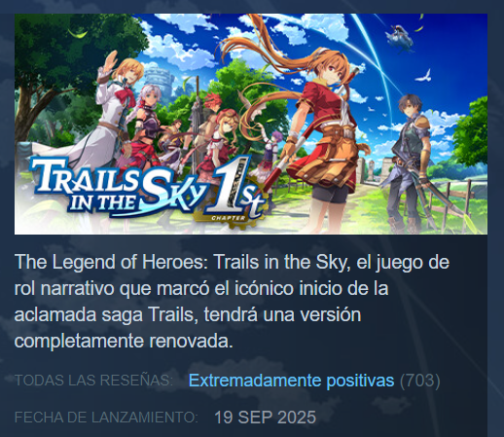Click the airship flying in the sky
This screenshot has width=504, height=437.
click(400, 39)
